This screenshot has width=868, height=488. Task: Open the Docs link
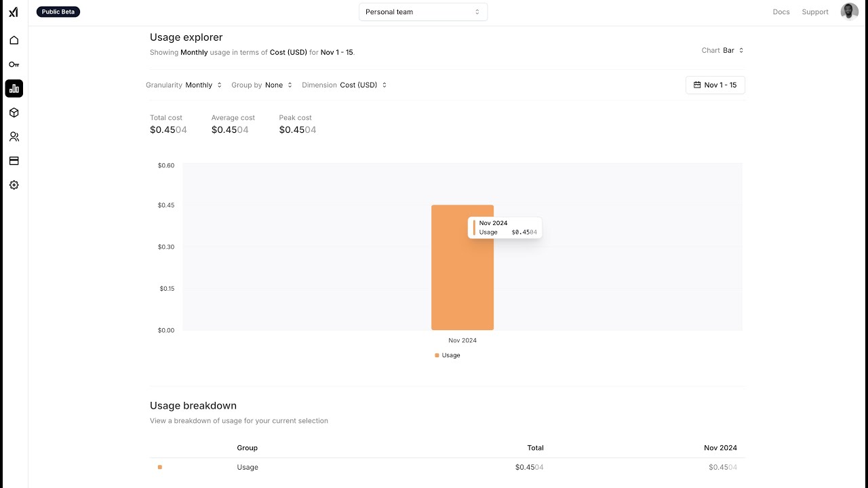781,12
